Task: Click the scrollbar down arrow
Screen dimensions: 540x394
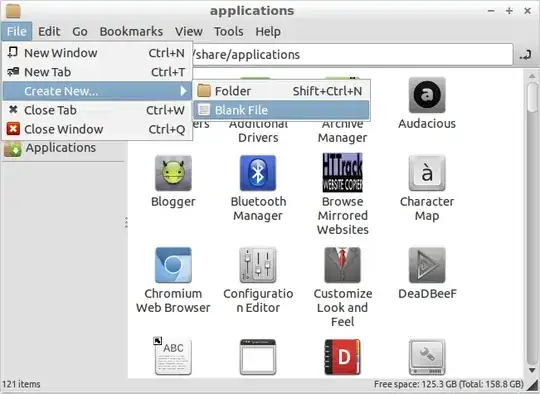Action: (x=532, y=370)
